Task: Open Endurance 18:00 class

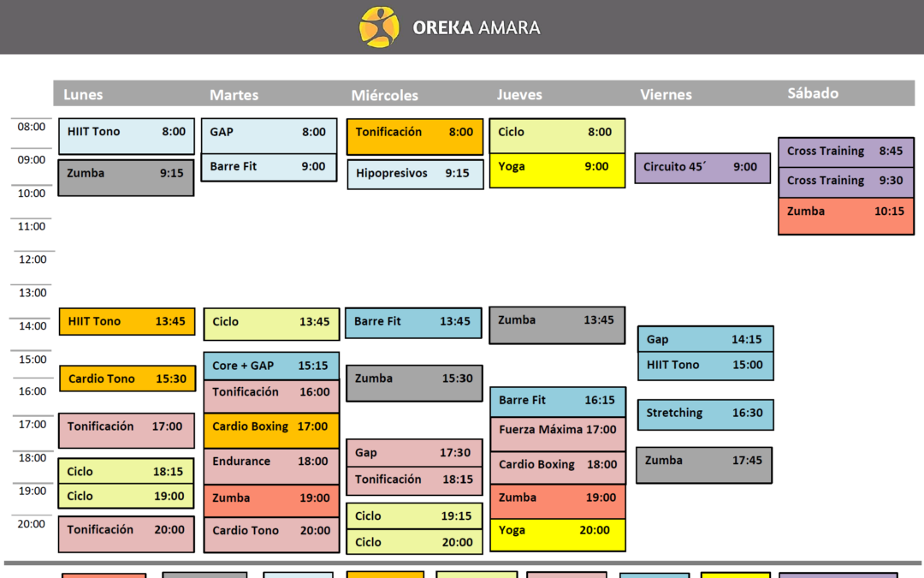Action: point(272,467)
